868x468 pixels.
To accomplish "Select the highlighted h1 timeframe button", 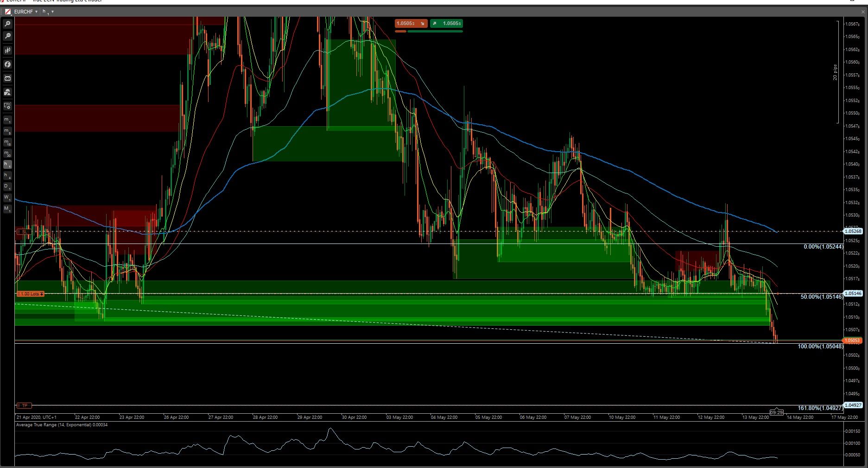I will tap(7, 164).
